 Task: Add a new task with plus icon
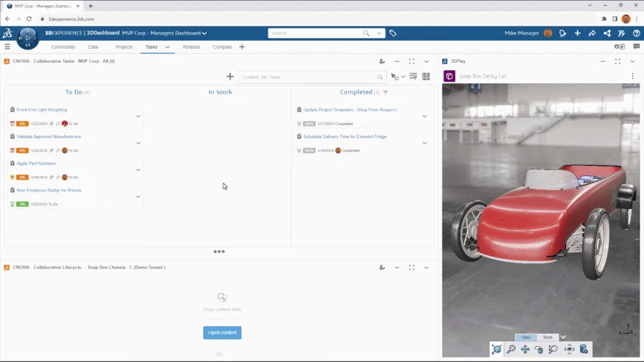click(230, 77)
